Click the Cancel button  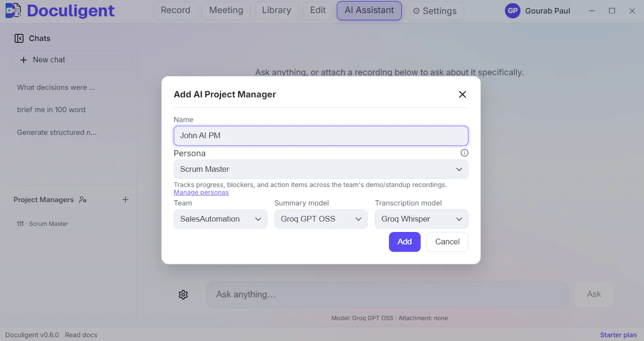point(447,242)
